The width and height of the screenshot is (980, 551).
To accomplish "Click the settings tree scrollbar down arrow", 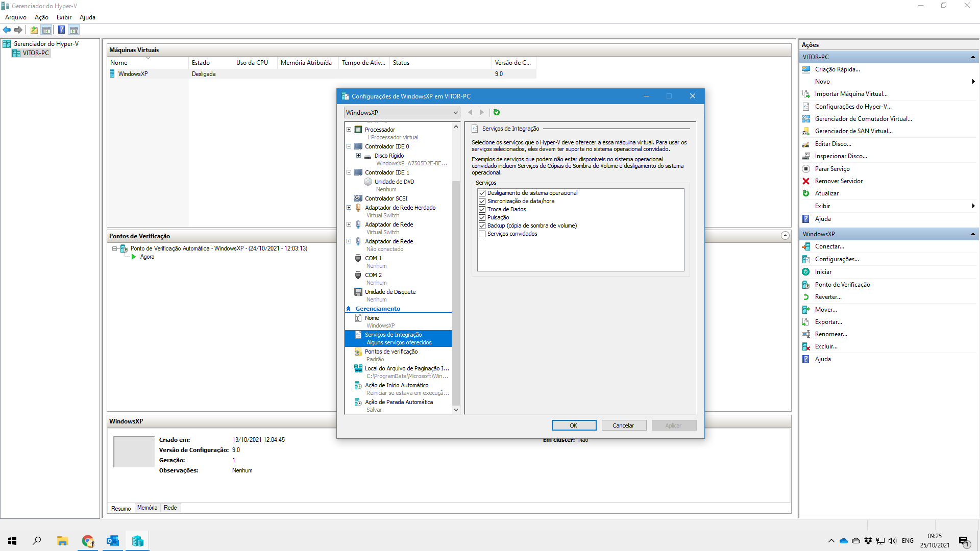I will (x=456, y=410).
